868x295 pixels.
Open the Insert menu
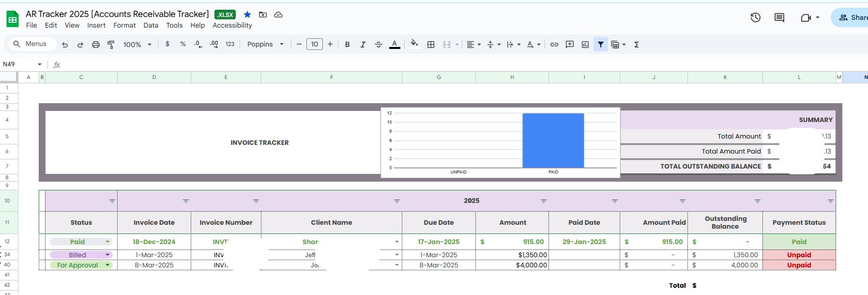coord(96,25)
